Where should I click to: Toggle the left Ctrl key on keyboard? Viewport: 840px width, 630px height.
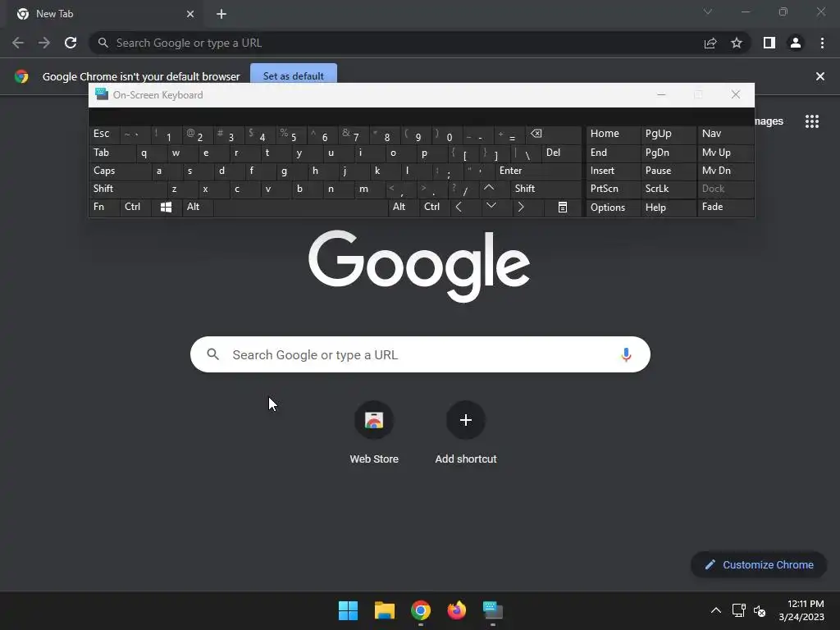pyautogui.click(x=135, y=207)
